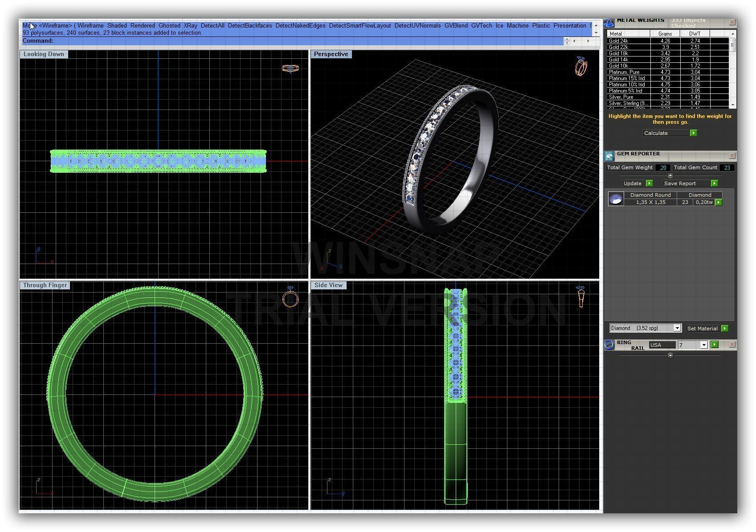
Task: Close the Metal Weights panel
Action: pyautogui.click(x=732, y=22)
